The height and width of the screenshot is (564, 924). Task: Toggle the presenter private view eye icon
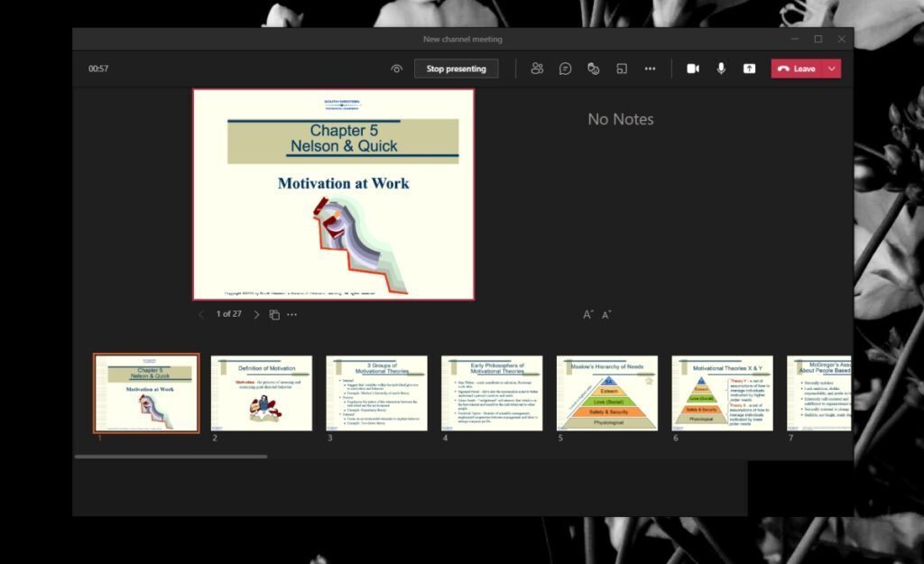395,68
